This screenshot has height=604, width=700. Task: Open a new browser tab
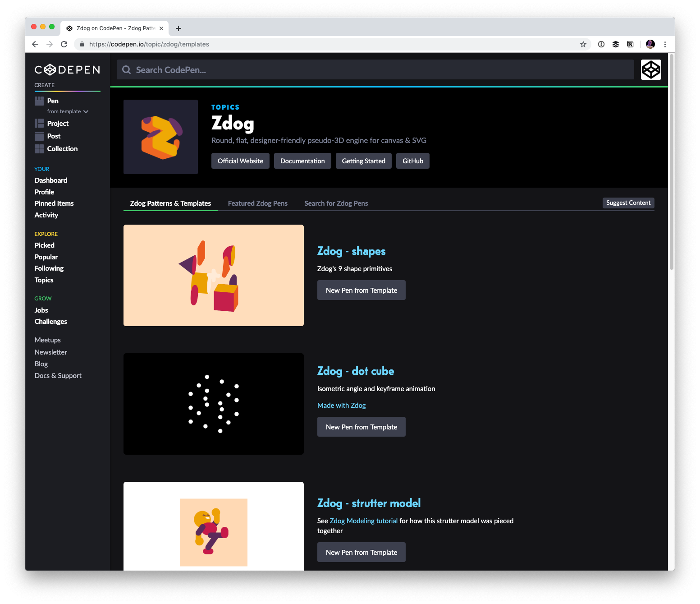coord(178,28)
